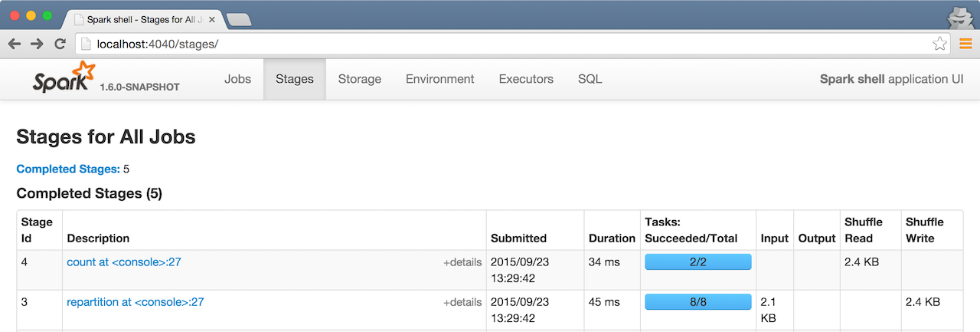
Task: Click the 8/8 tasks progress bar
Action: [x=697, y=302]
